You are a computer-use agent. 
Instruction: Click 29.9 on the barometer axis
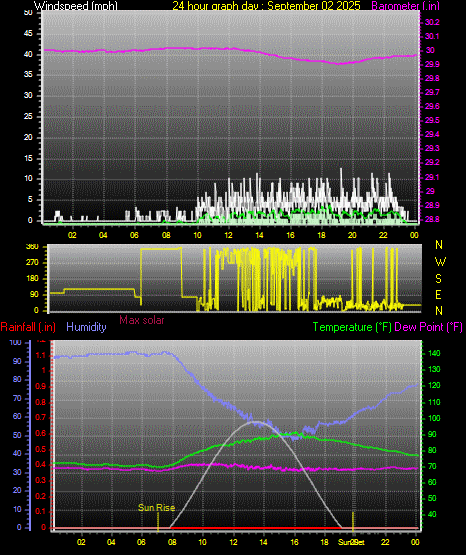click(432, 64)
